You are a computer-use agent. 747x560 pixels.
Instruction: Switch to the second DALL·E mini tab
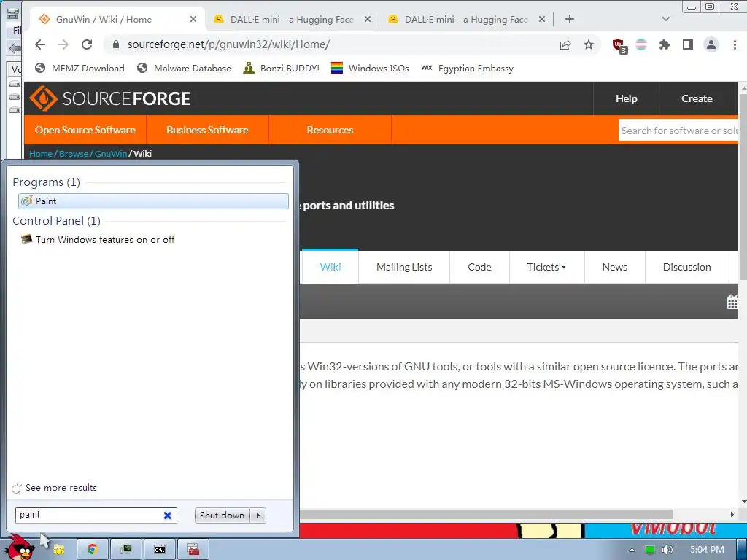point(466,20)
